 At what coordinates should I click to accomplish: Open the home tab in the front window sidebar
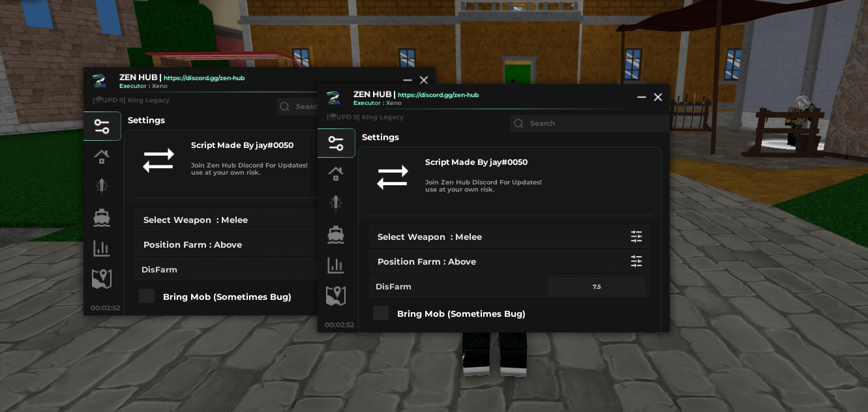(336, 173)
